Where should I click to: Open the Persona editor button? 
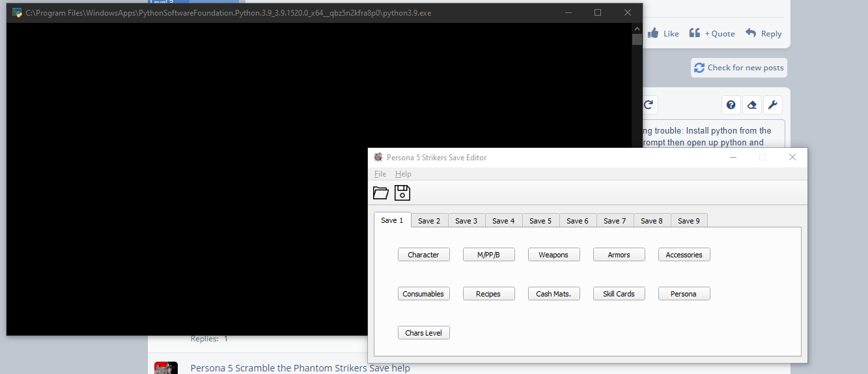pos(684,294)
